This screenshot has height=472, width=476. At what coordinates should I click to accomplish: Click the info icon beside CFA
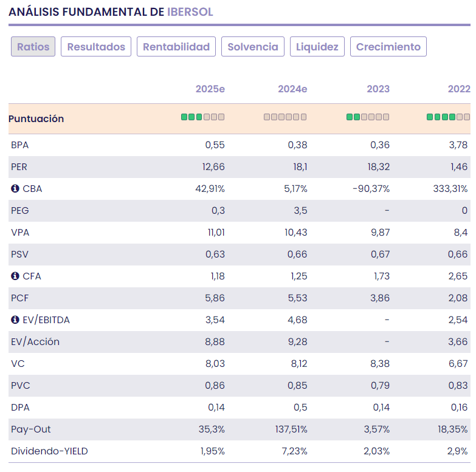pos(15,276)
